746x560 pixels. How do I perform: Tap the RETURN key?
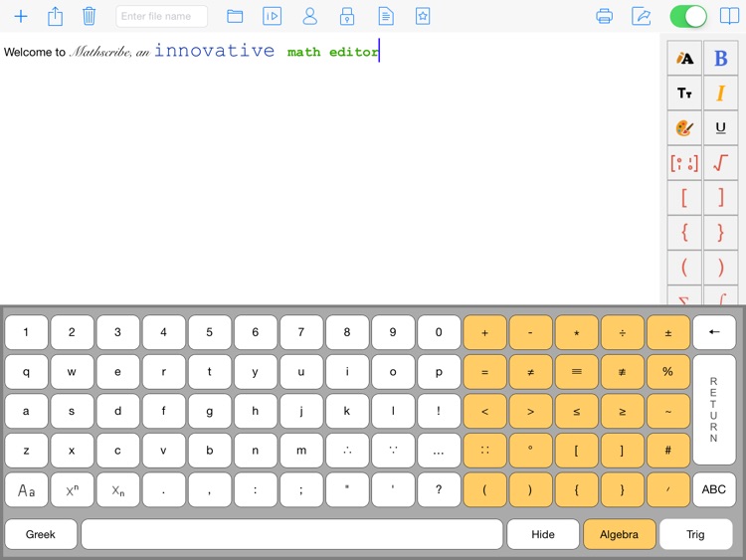[714, 410]
